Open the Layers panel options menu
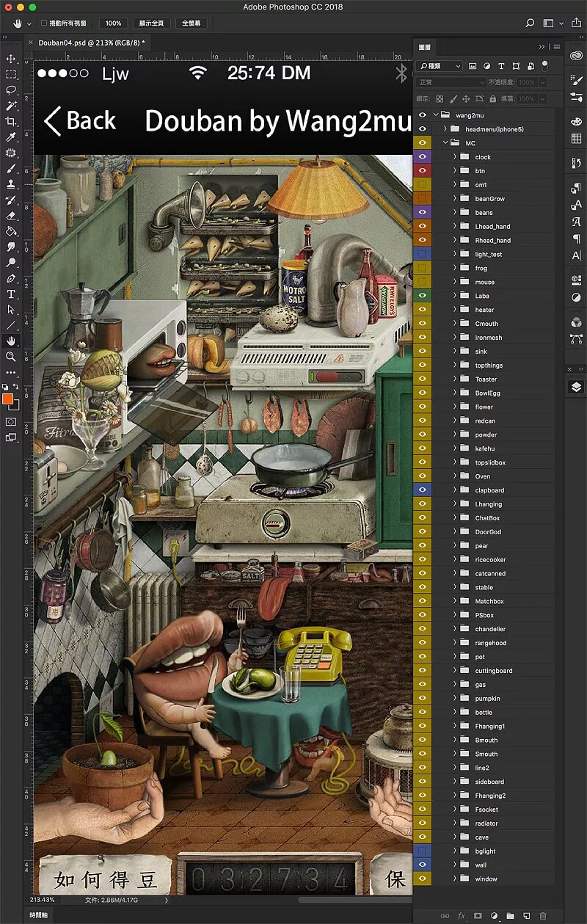The image size is (587, 924). (557, 47)
